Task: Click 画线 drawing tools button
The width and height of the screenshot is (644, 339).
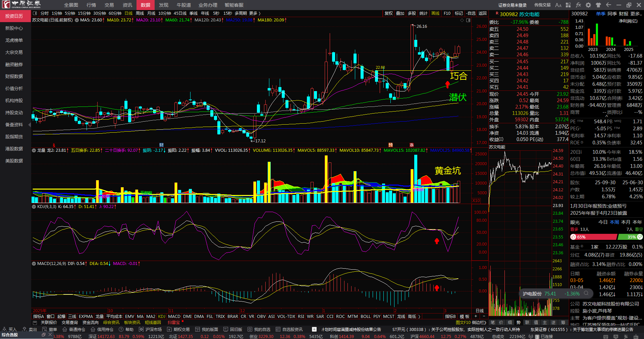Action: pyautogui.click(x=435, y=13)
